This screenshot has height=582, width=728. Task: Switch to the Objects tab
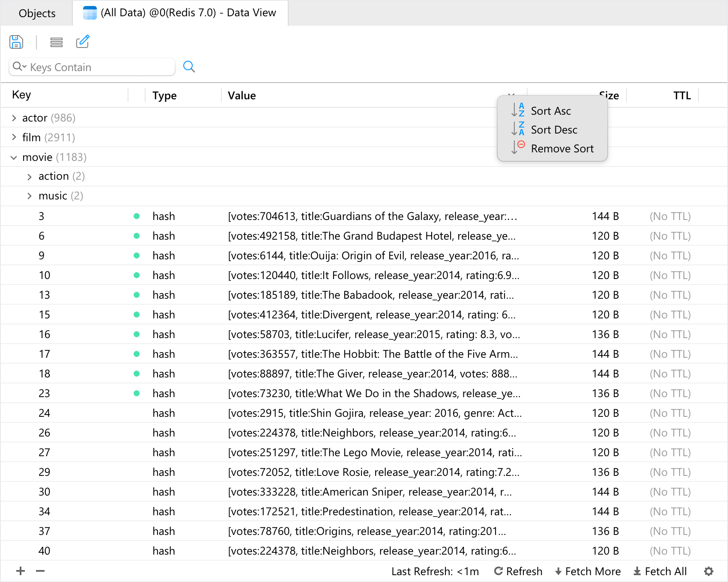[x=37, y=13]
